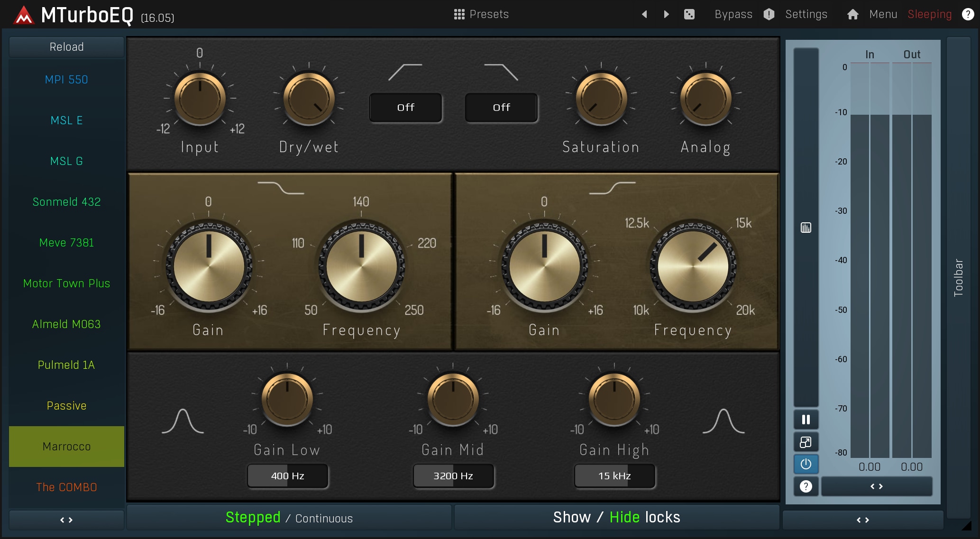Open help question mark at top right
The image size is (980, 539).
pyautogui.click(x=968, y=14)
